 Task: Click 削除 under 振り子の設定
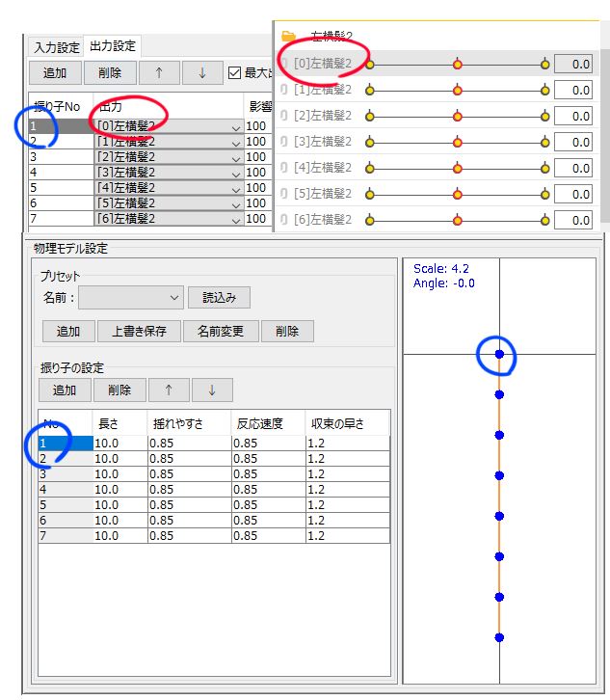point(119,390)
